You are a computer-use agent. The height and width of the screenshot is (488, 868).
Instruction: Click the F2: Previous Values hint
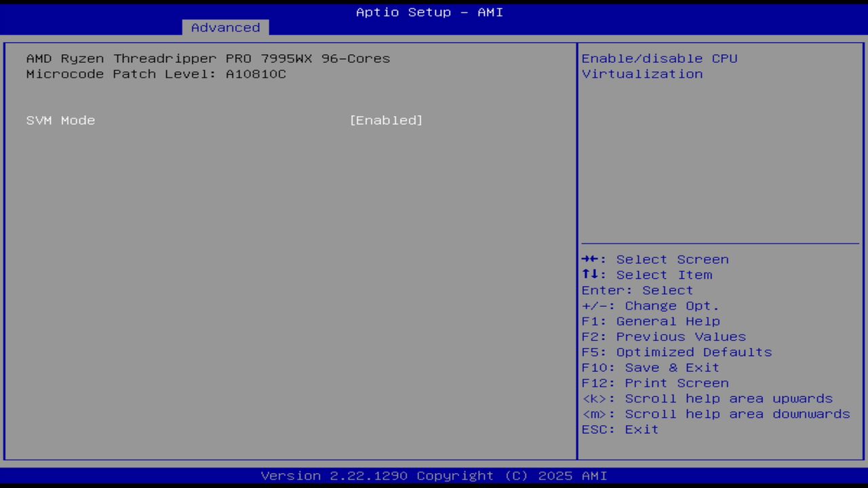[x=663, y=337]
